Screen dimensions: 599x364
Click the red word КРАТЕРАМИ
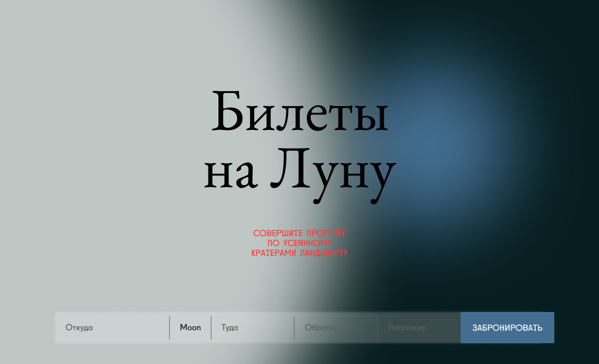274,253
